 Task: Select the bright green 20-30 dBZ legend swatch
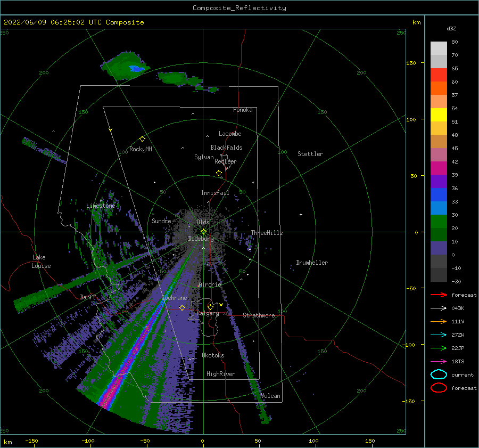click(439, 222)
